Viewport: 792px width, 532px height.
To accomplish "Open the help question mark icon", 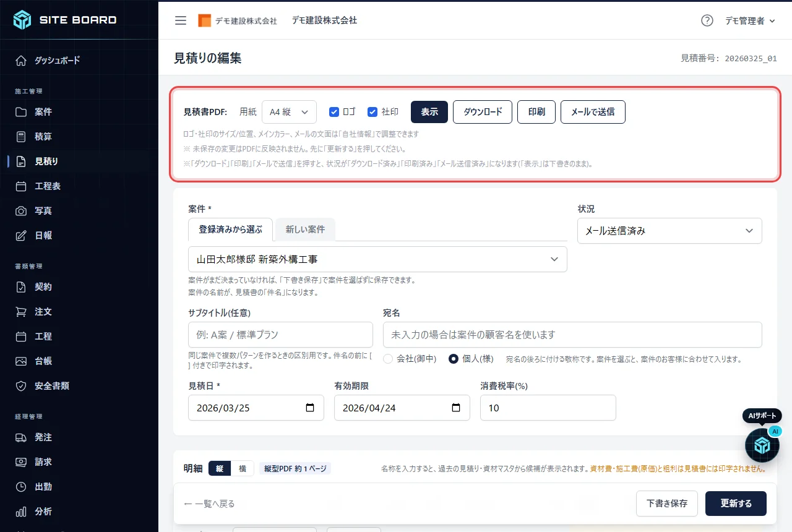I will (707, 20).
